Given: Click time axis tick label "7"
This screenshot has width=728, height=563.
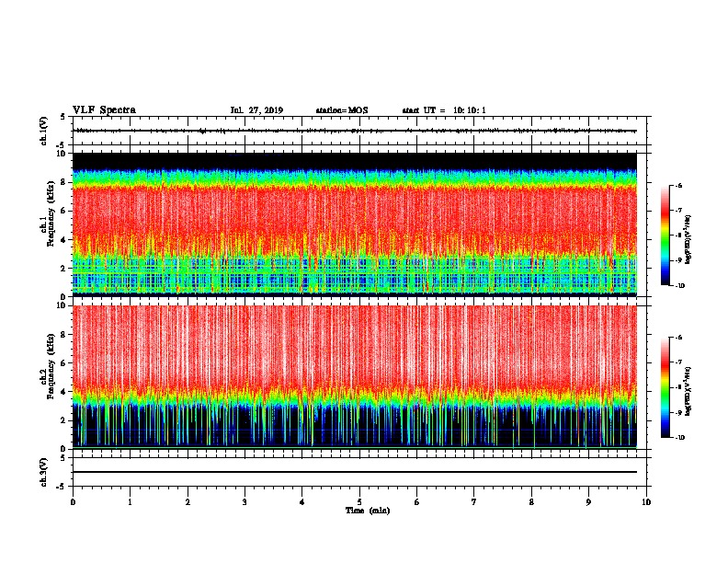Looking at the screenshot, I should point(474,502).
